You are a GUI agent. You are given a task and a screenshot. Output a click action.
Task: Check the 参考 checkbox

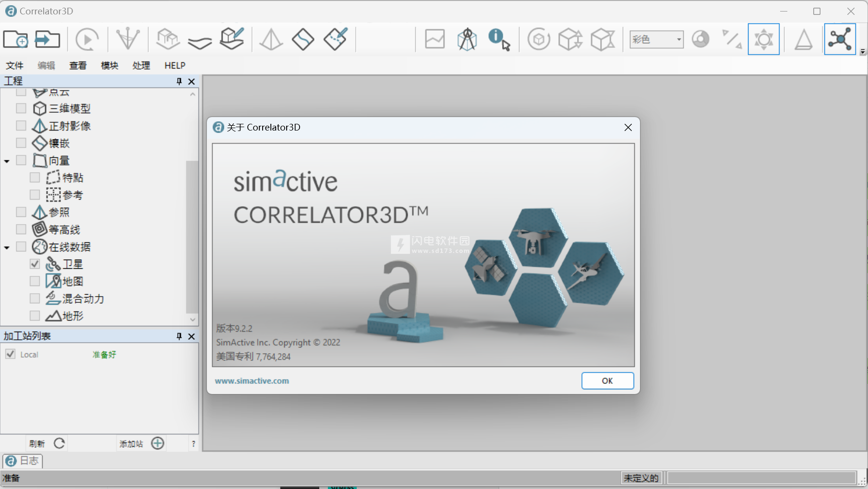pos(35,194)
